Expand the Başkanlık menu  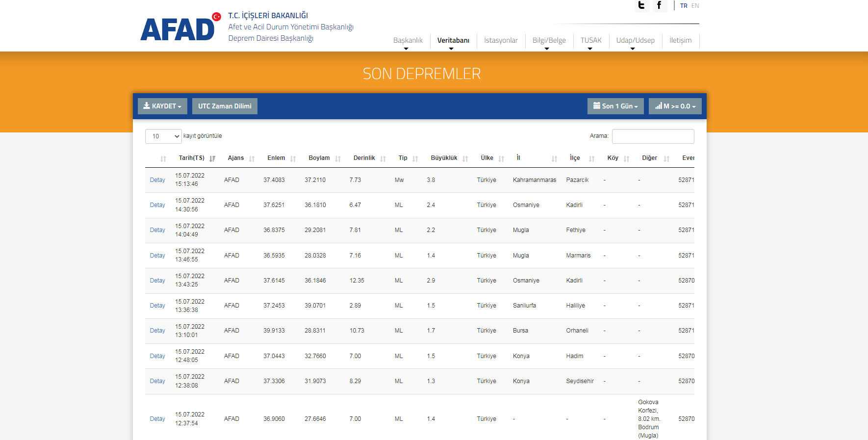click(408, 40)
